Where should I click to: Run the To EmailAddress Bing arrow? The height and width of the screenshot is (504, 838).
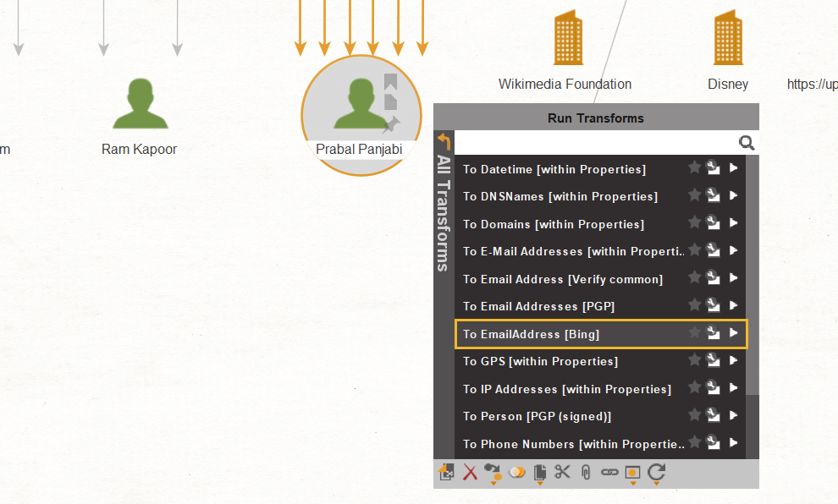tap(734, 333)
